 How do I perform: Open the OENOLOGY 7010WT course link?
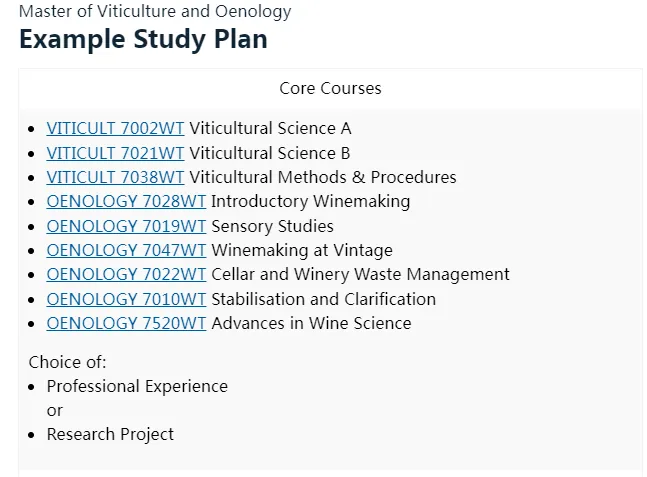126,299
